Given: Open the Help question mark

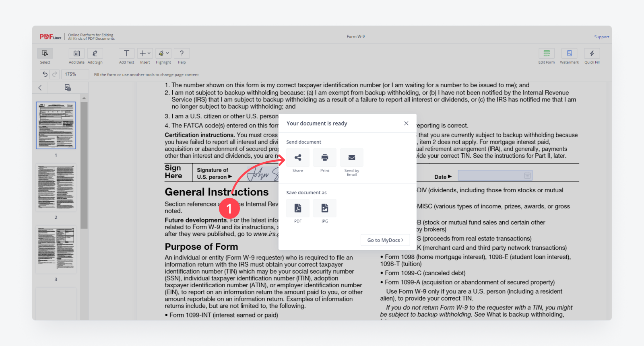Looking at the screenshot, I should coord(182,54).
